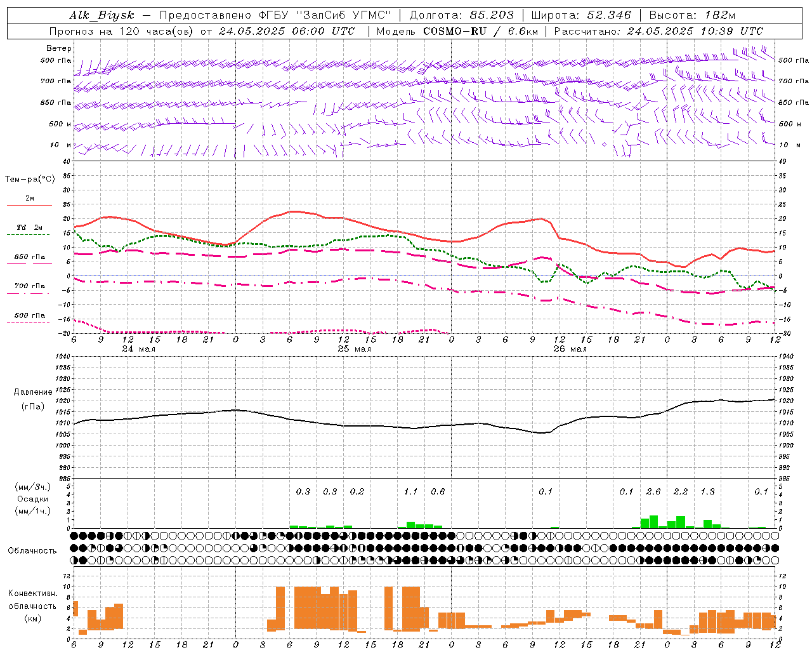The height and width of the screenshot is (650, 812).
Task: Click the station name Alk_Biysk in the header
Action: tap(101, 15)
